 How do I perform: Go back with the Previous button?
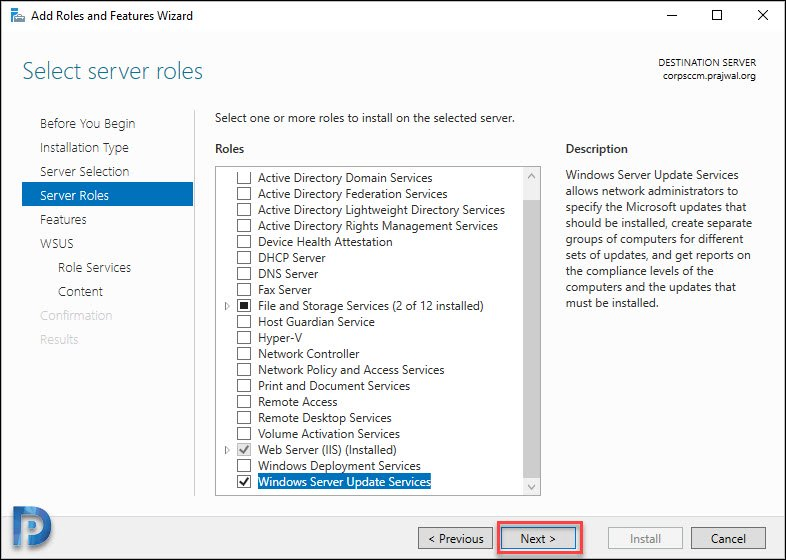click(456, 538)
